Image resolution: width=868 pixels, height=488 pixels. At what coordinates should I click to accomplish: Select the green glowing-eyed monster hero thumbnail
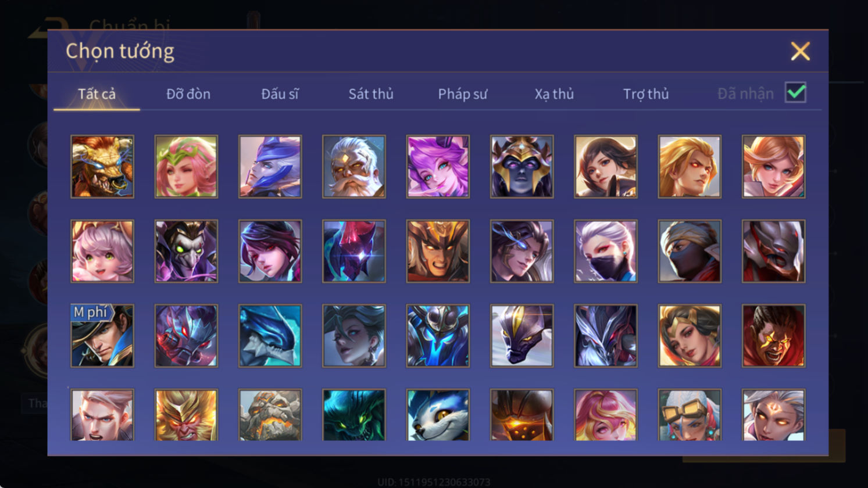(x=354, y=415)
